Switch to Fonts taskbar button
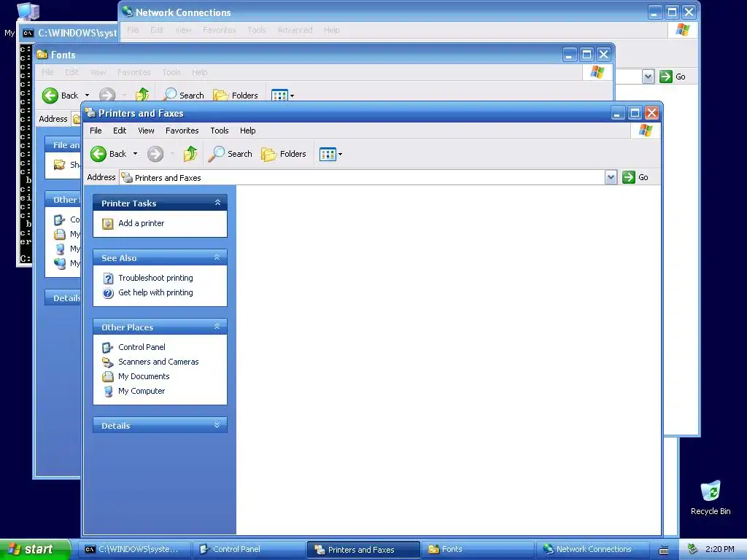The image size is (747, 560). [x=478, y=550]
